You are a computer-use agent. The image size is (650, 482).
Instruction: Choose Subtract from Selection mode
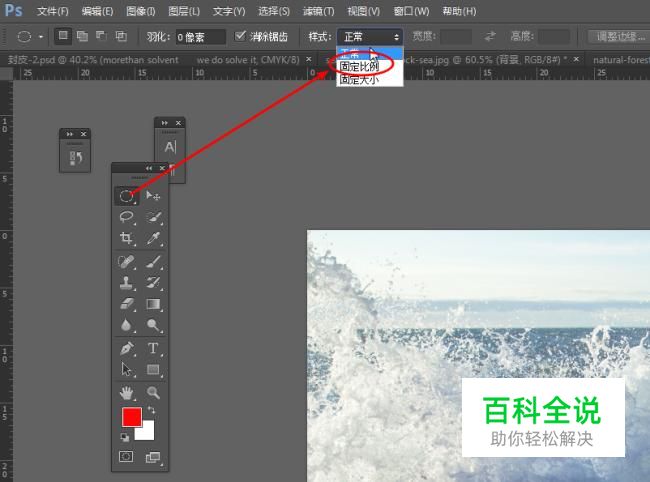coord(102,36)
